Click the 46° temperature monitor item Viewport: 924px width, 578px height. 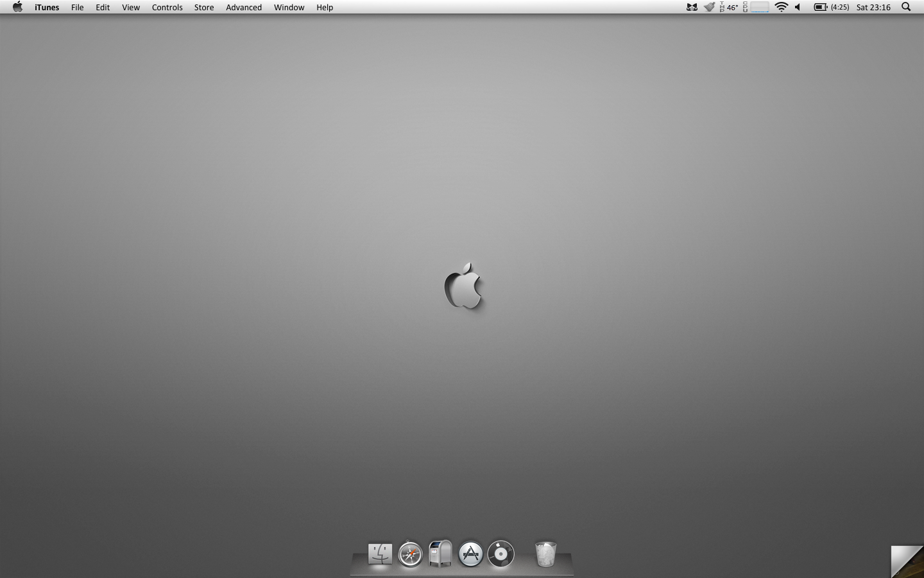pos(729,7)
